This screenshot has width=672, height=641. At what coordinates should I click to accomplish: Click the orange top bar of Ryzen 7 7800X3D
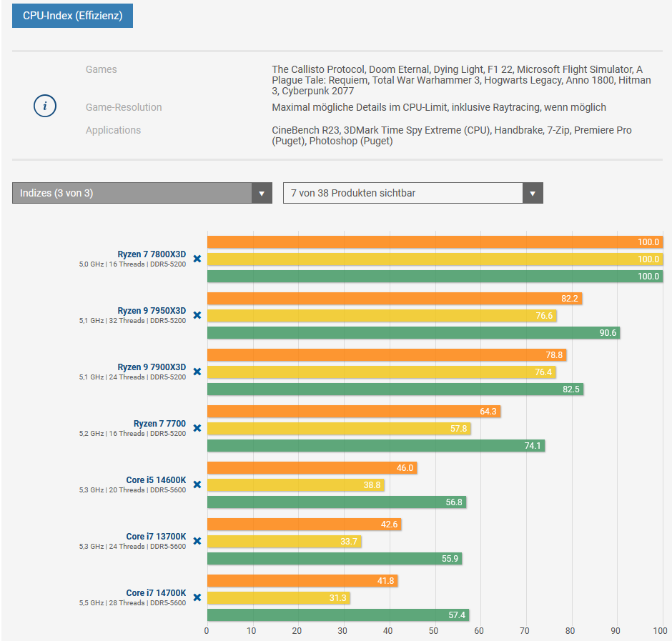coord(435,242)
